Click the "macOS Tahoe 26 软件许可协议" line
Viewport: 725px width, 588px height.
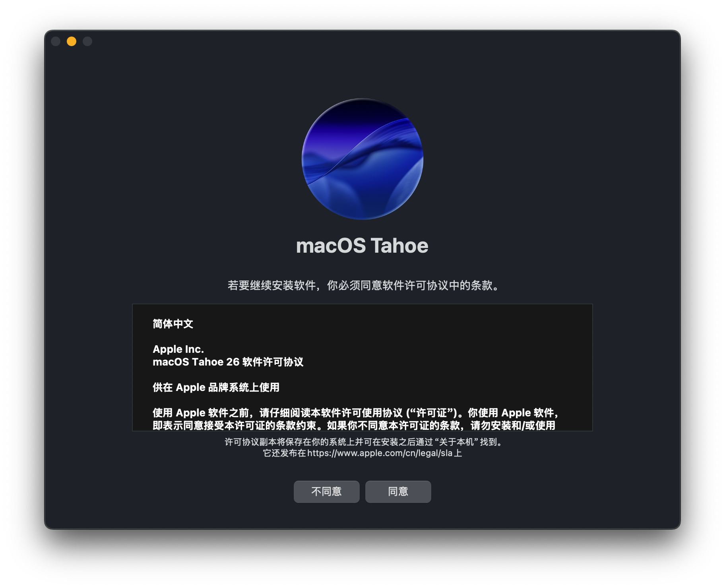(228, 362)
